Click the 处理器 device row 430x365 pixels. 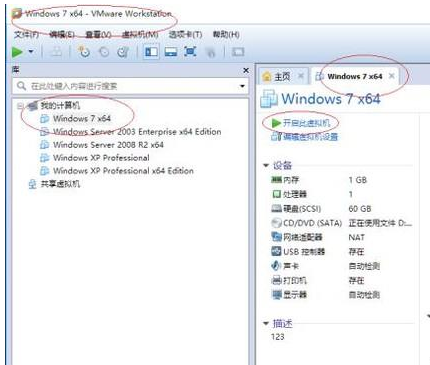pos(342,194)
